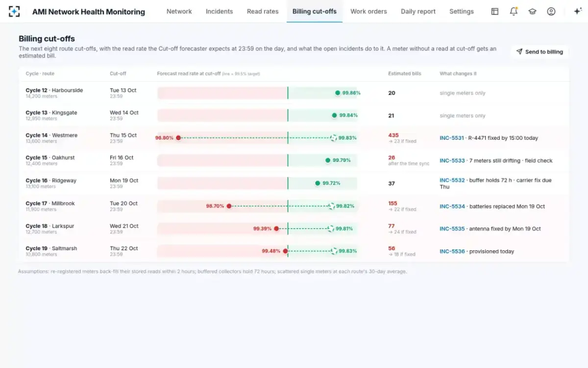
Task: Click the 99.72% forecast dot for Ridgeway
Action: [317, 183]
